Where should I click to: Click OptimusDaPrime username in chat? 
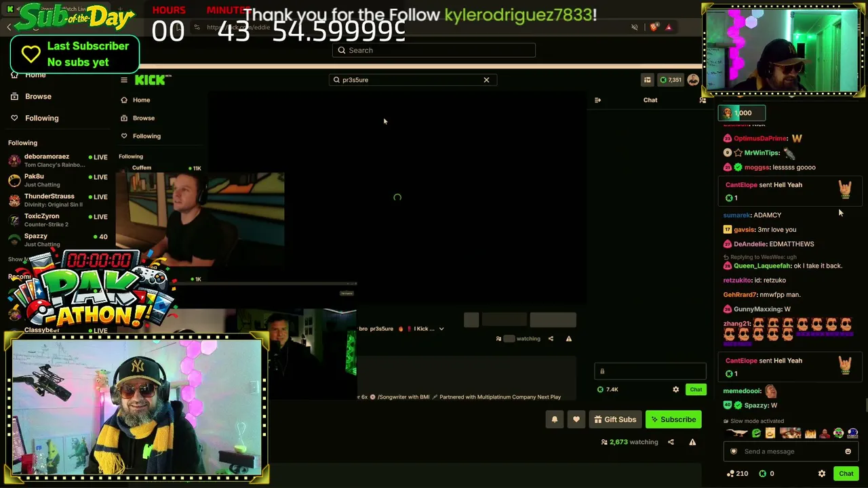[x=760, y=138]
